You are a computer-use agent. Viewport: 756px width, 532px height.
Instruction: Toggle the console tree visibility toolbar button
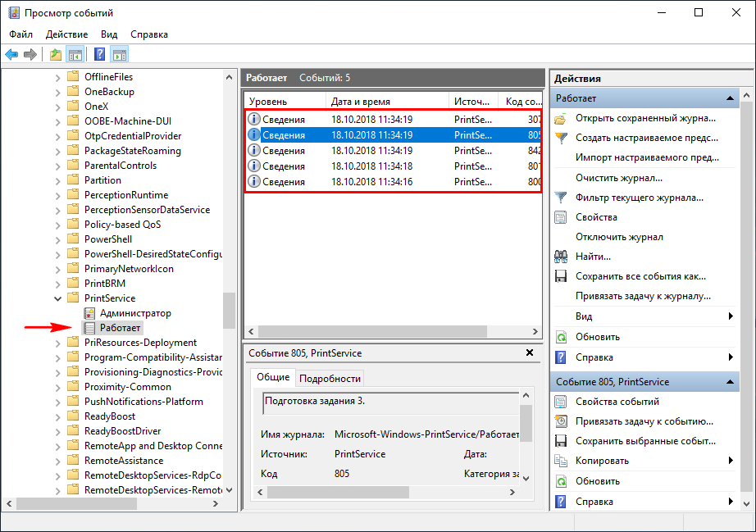pyautogui.click(x=75, y=55)
